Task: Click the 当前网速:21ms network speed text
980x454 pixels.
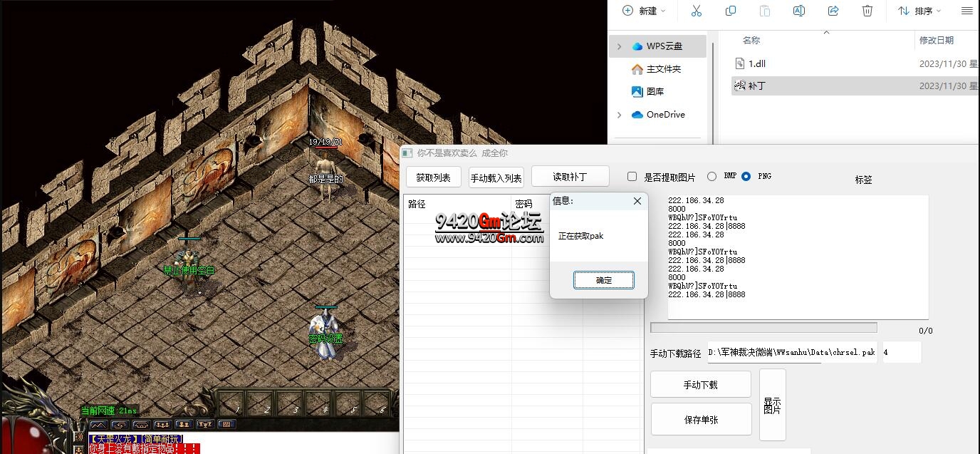Action: coord(109,411)
